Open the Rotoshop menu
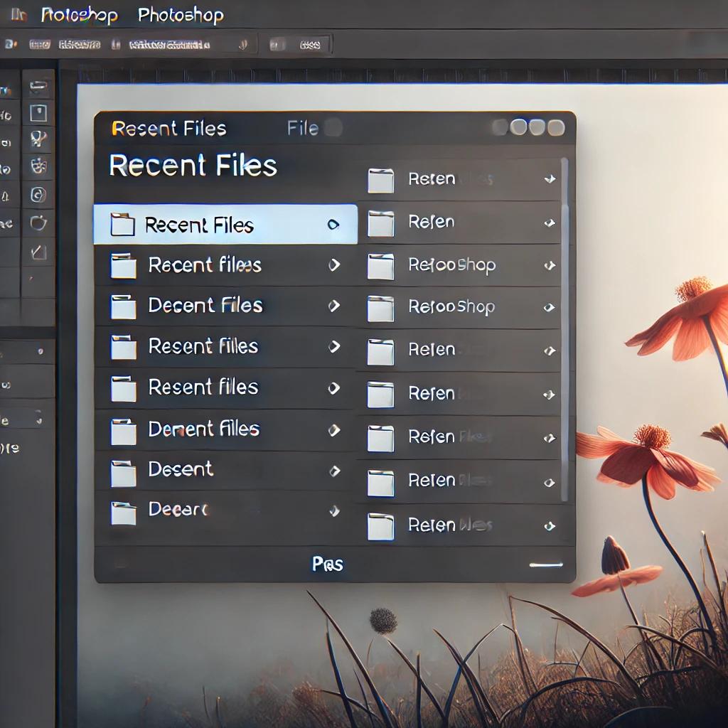This screenshot has height=728, width=728. point(80,16)
